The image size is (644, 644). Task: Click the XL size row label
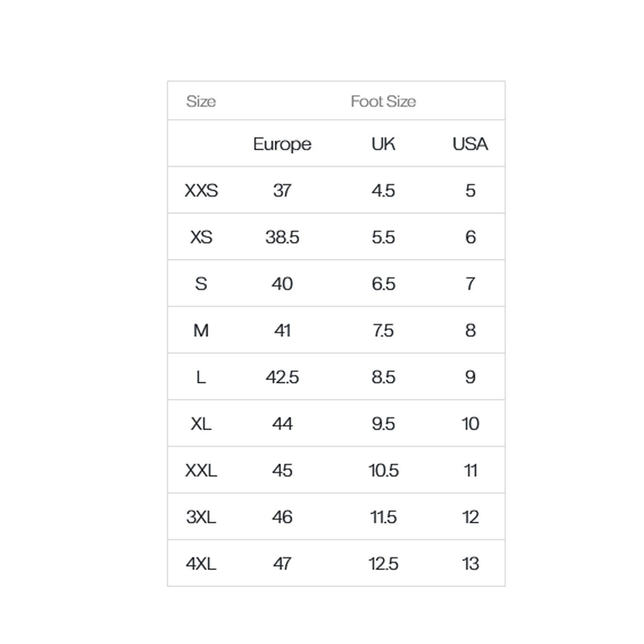tap(201, 424)
